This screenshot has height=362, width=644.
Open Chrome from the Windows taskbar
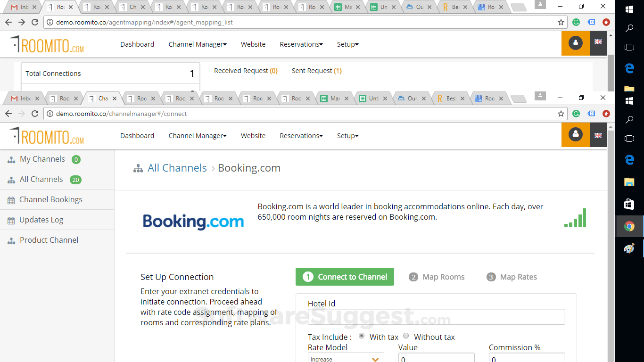coord(629,226)
